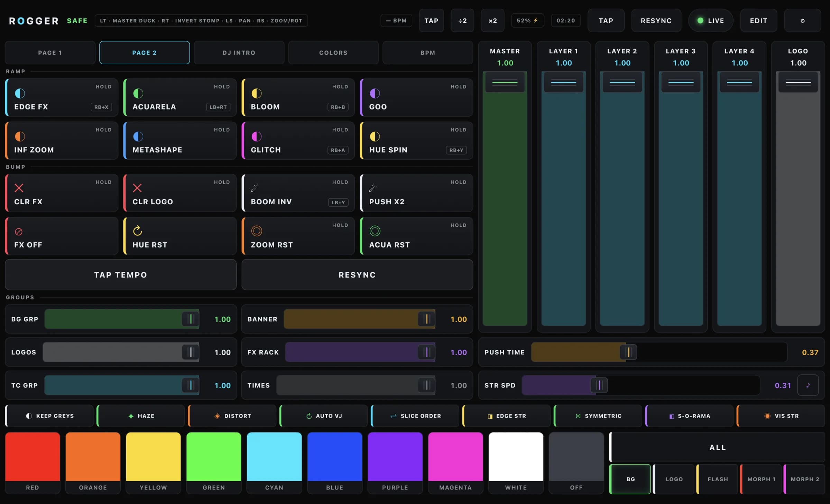Open the DJ INTRO tab
The image size is (830, 504).
(239, 53)
